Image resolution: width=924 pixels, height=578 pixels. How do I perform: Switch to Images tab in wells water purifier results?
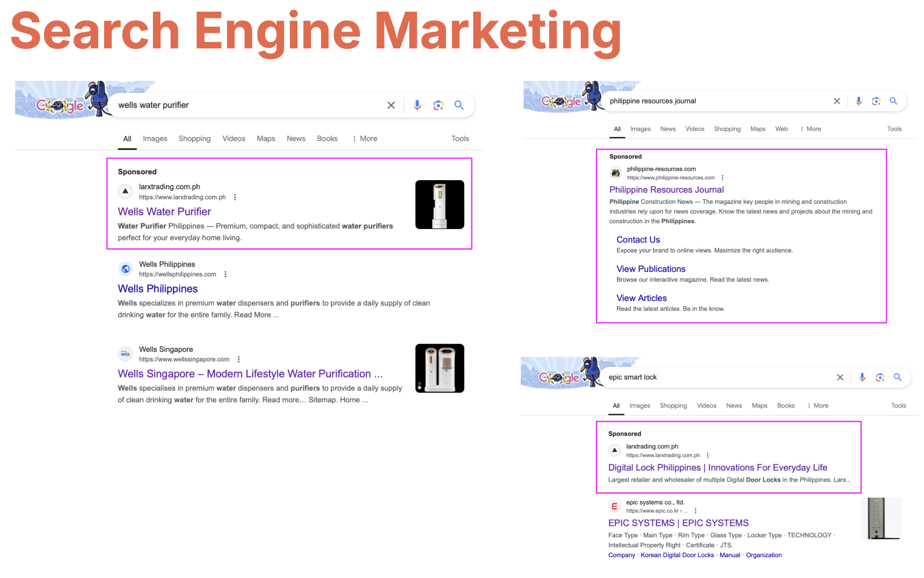(155, 138)
